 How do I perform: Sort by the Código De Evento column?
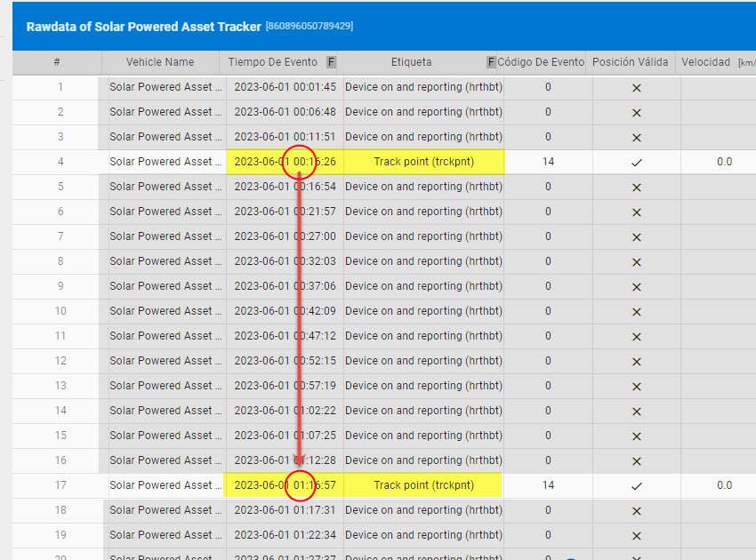pos(542,62)
